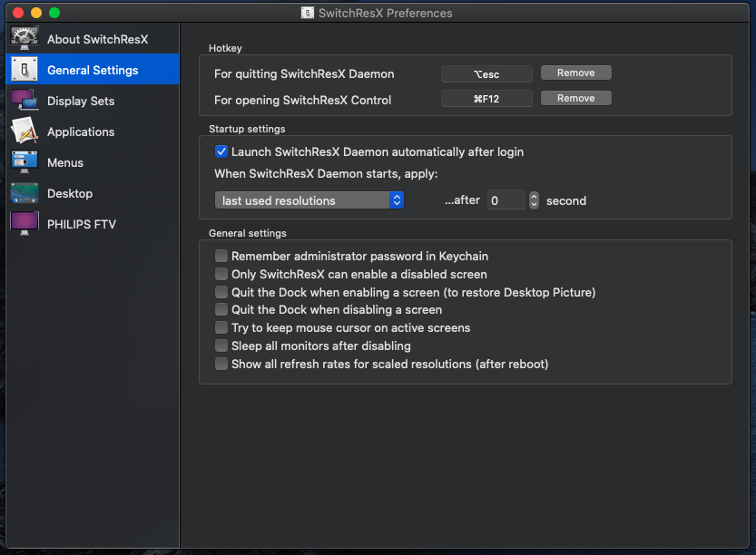Click the ⌥esc hotkey field
756x555 pixels.
[x=486, y=74]
